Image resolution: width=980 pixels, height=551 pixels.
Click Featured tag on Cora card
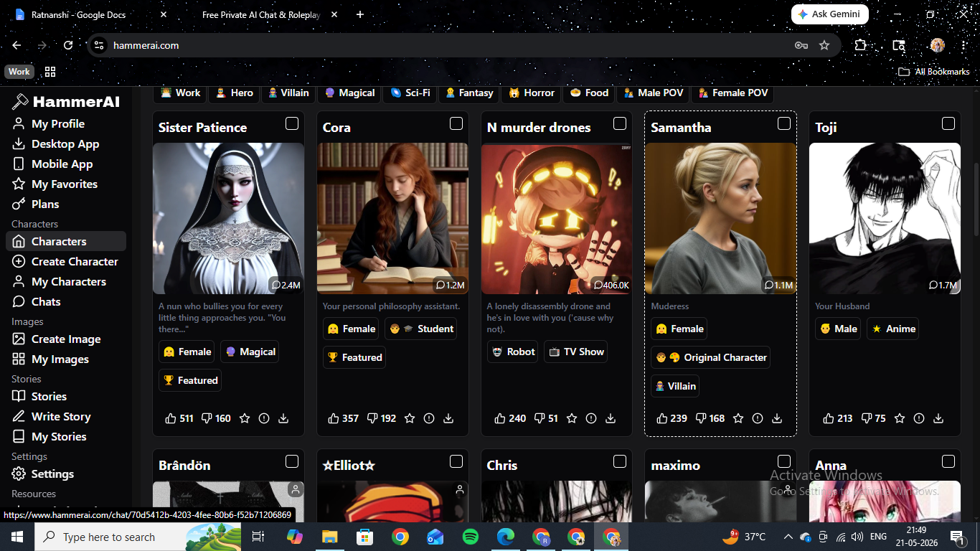click(x=354, y=357)
